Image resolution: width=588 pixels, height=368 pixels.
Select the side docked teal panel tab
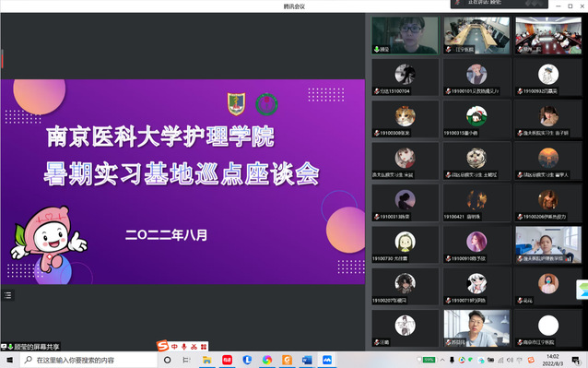tap(582, 290)
